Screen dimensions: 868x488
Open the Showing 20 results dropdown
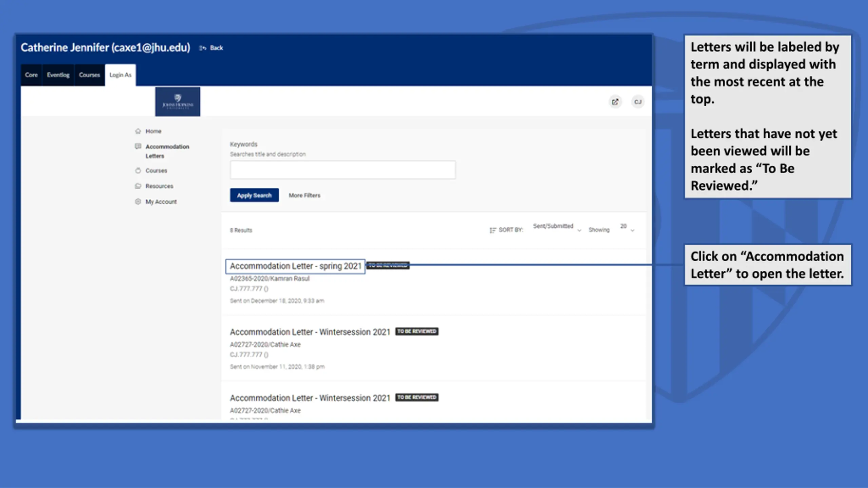(627, 228)
